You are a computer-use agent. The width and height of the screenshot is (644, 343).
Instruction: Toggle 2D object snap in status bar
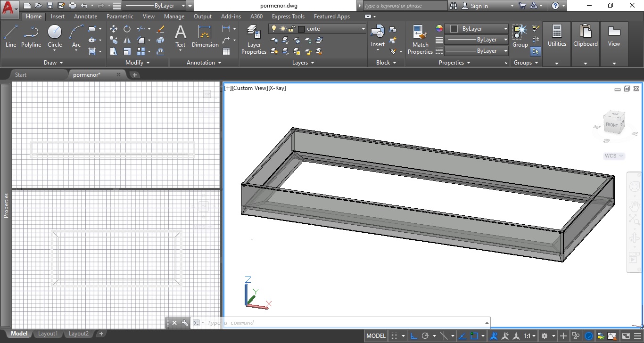click(474, 336)
